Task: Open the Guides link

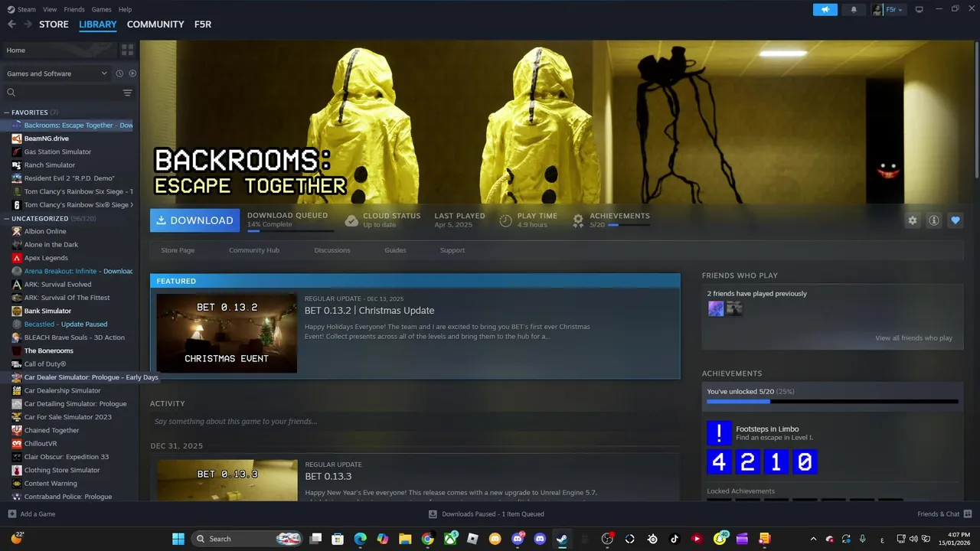Action: [x=395, y=250]
